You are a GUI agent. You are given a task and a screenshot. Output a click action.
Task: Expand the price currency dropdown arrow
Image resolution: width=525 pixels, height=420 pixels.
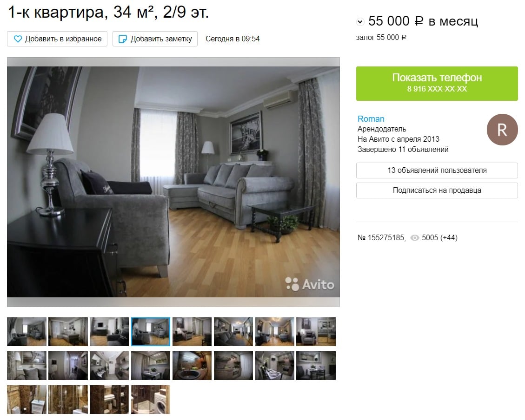[x=360, y=22]
